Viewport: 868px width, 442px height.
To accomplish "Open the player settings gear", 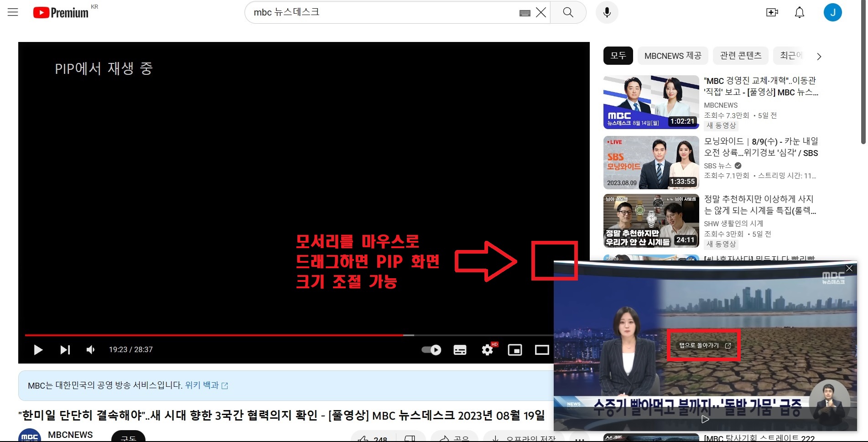I will coord(487,350).
